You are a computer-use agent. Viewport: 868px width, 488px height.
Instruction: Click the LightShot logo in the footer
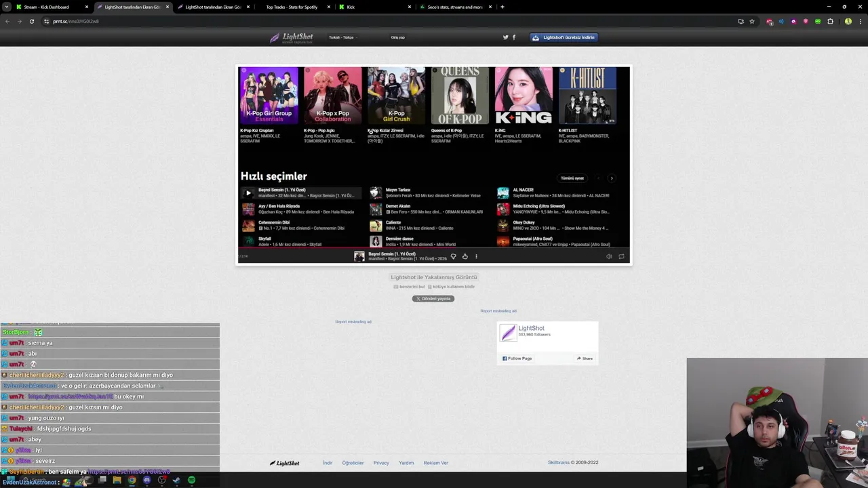[284, 463]
